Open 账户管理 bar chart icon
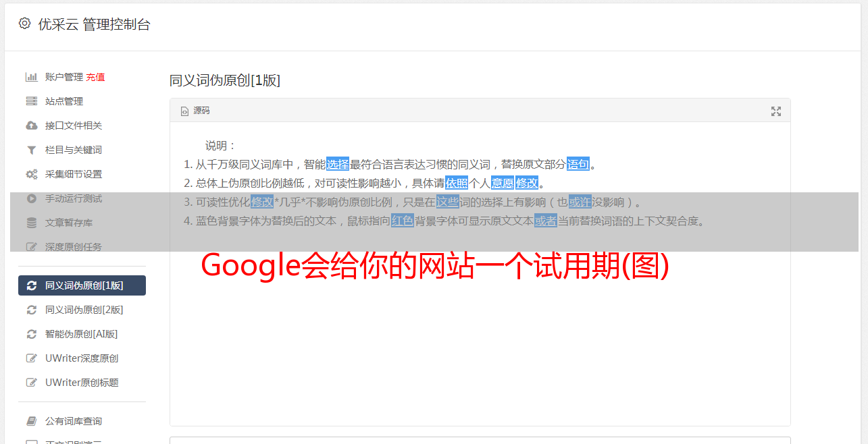868x444 pixels. (x=31, y=77)
